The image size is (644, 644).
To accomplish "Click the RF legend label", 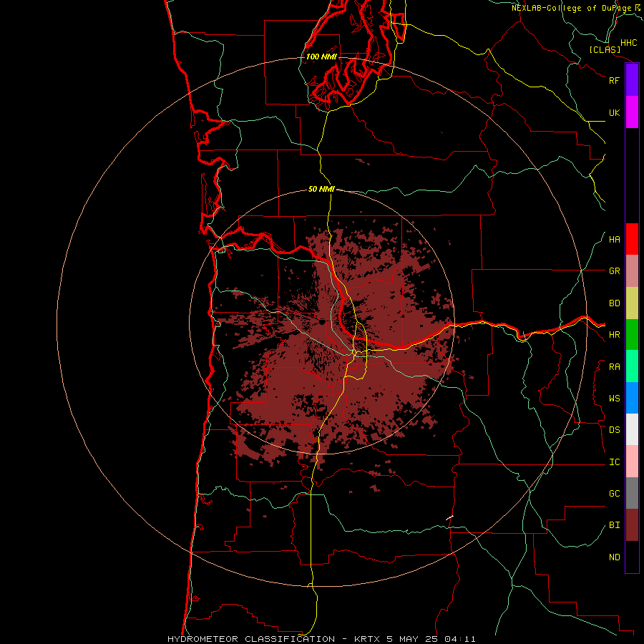I will point(614,80).
